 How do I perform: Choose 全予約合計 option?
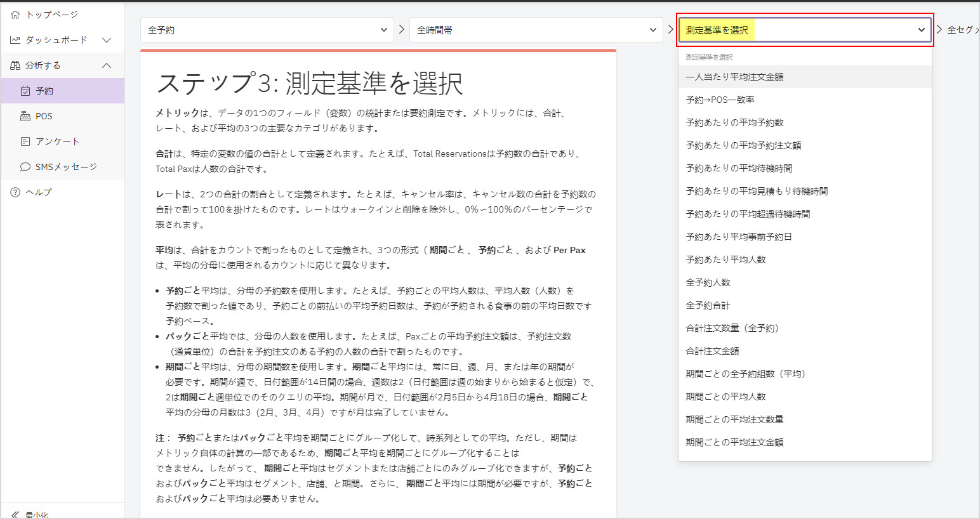point(805,305)
